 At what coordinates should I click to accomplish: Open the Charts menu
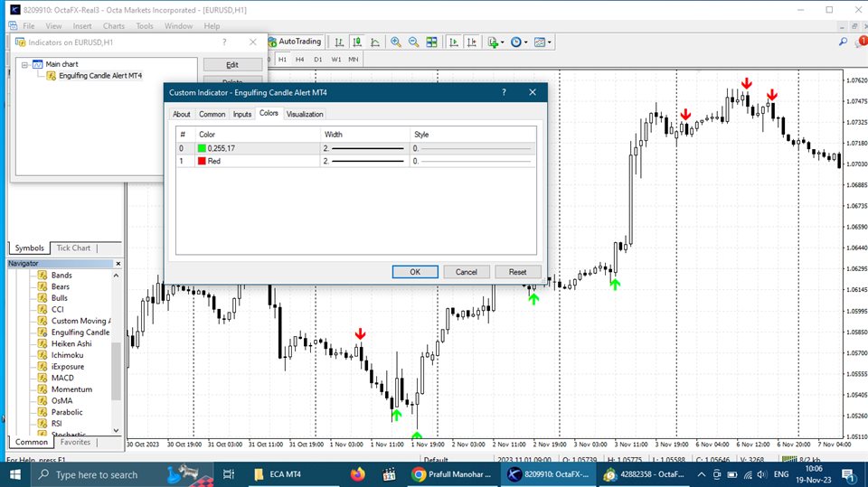coord(114,26)
